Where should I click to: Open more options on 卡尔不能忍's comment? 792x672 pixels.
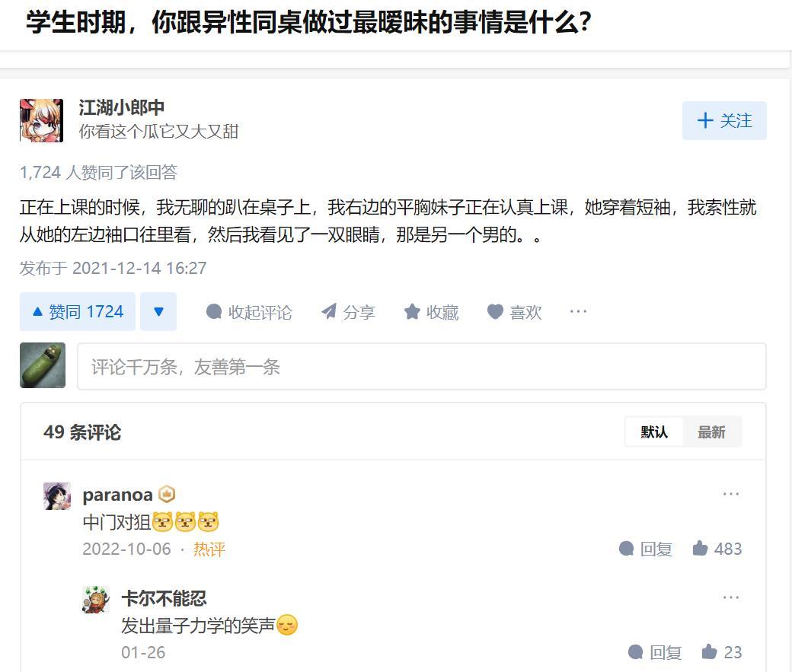click(x=731, y=597)
